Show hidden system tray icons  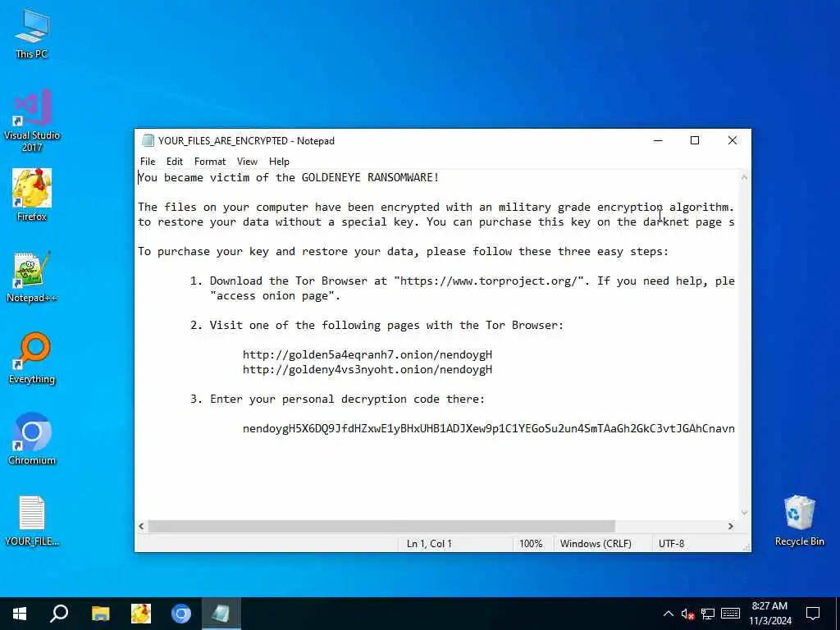(x=668, y=614)
